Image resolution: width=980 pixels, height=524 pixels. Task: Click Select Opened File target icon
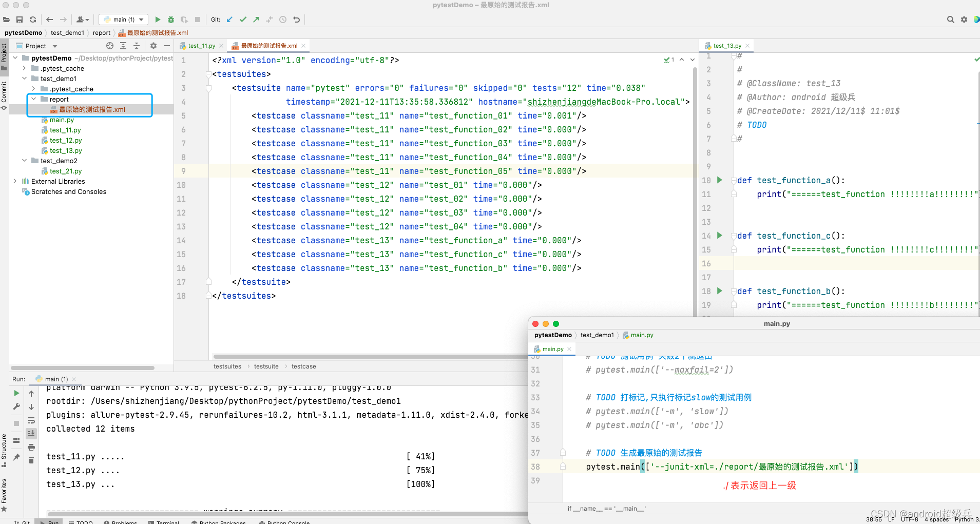[110, 46]
